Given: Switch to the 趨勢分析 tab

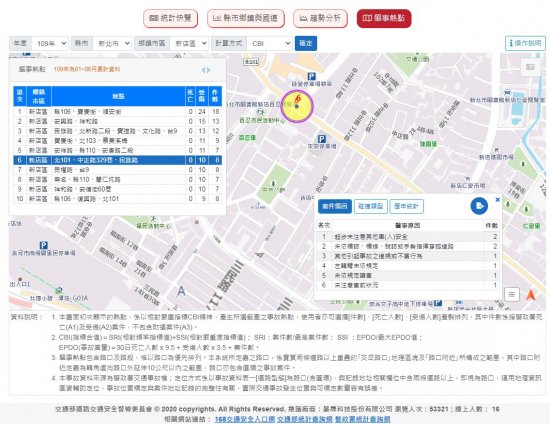Looking at the screenshot, I should click(320, 18).
